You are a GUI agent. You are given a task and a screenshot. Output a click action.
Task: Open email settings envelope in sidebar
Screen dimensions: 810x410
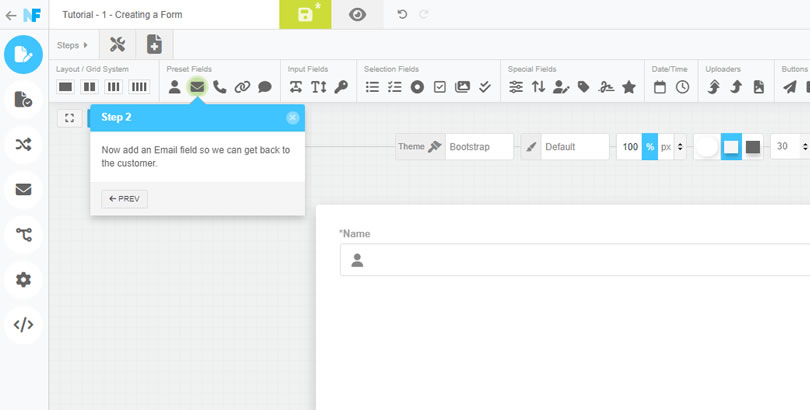[23, 190]
